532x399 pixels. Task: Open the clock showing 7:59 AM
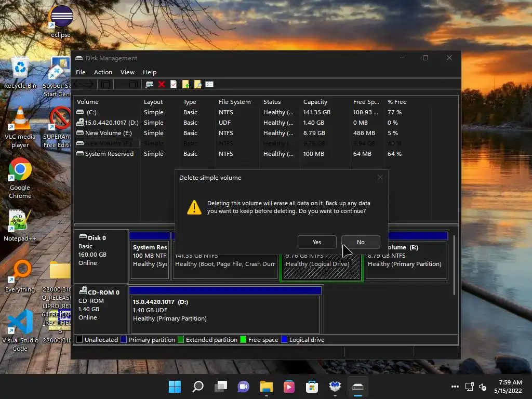[x=508, y=387]
